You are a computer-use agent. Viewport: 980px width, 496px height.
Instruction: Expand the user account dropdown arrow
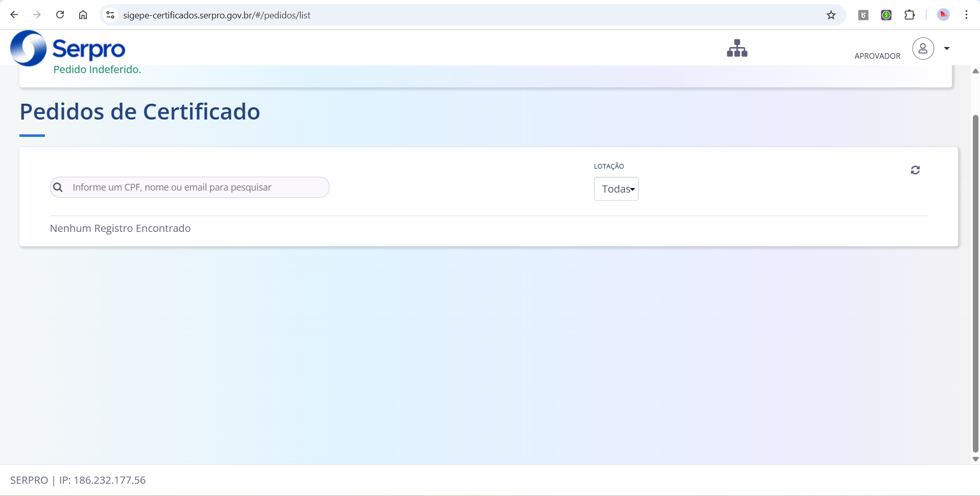click(x=946, y=49)
